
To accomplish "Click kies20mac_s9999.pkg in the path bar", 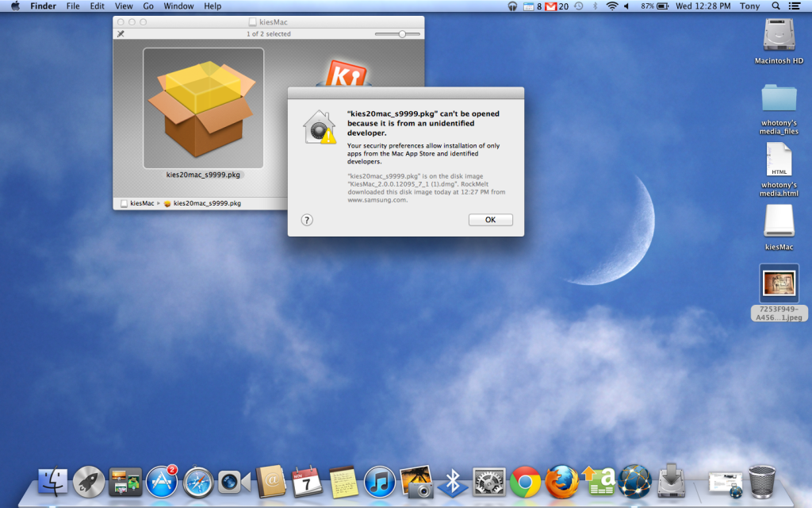I will point(202,203).
